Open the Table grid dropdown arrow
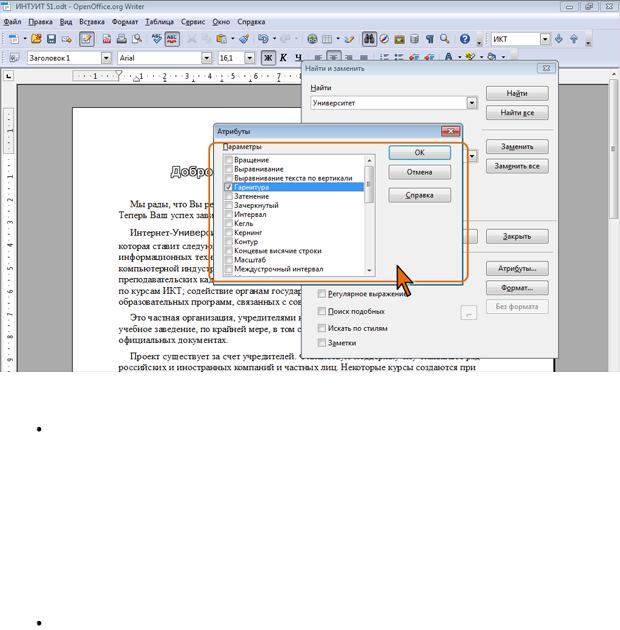The height and width of the screenshot is (630, 620). coord(338,39)
